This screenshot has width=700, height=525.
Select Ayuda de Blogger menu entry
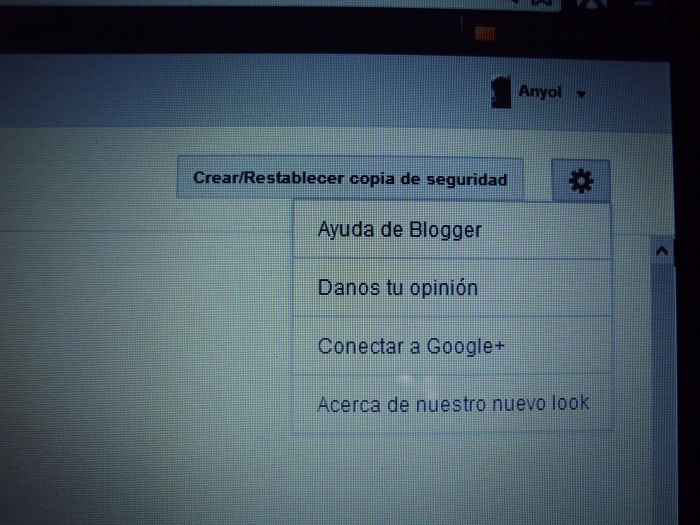tap(451, 230)
